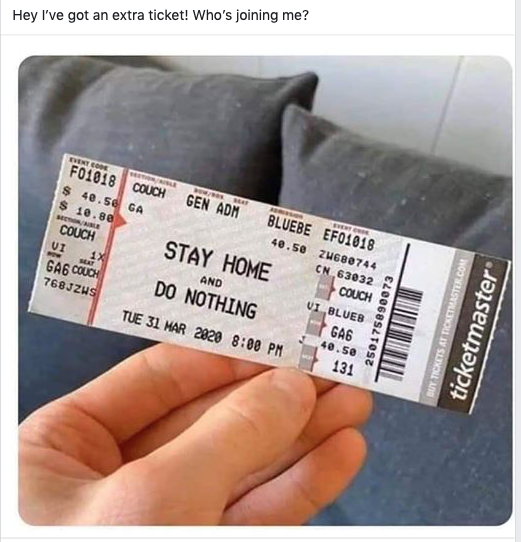Click the number 131 on the ticket

coord(343,368)
